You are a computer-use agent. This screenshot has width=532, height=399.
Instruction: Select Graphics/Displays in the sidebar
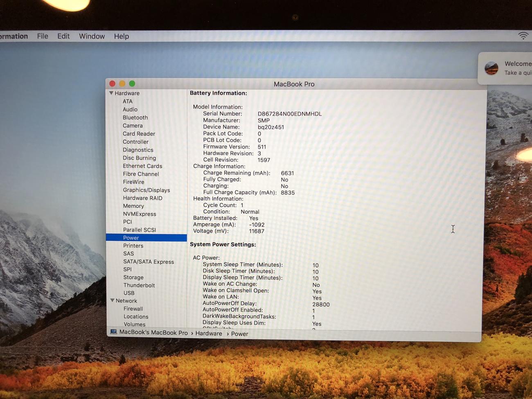click(x=147, y=190)
